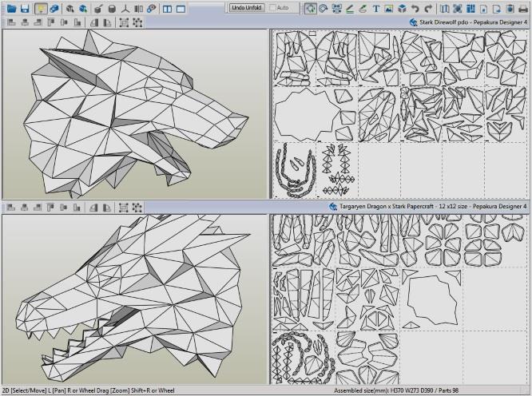This screenshot has height=396, width=532.
Task: Click the three-axis orientation icon
Action: 125,9
